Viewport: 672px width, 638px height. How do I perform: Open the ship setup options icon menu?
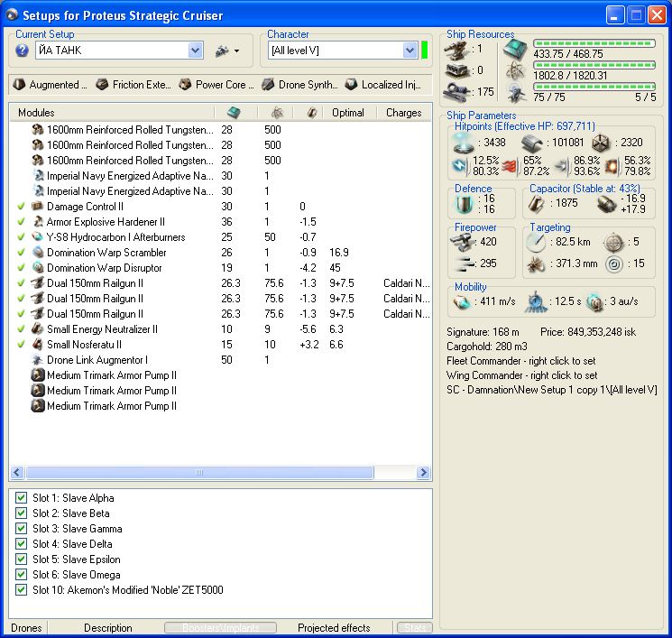click(227, 51)
